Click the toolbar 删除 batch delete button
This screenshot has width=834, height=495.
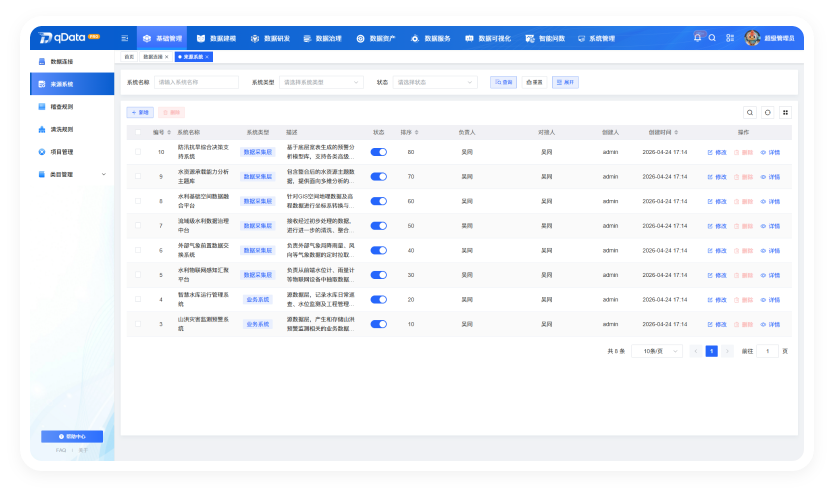click(x=171, y=113)
